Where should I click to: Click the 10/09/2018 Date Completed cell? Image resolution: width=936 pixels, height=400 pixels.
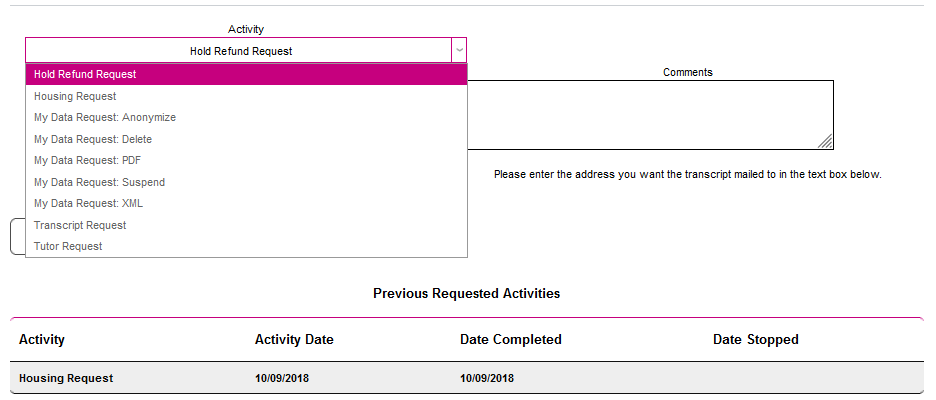[x=487, y=378]
